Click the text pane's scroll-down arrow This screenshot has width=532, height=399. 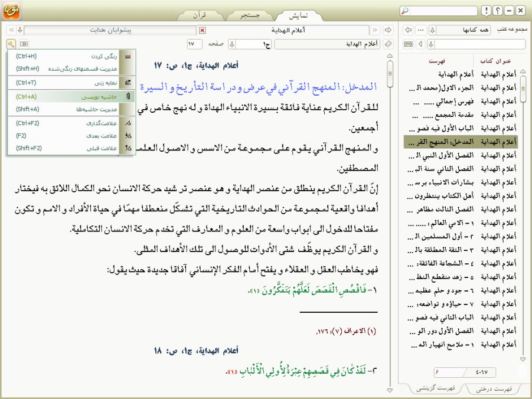tap(390, 391)
